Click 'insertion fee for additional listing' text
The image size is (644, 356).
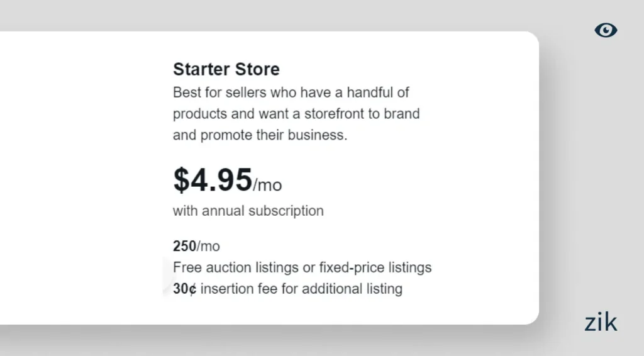[301, 289]
